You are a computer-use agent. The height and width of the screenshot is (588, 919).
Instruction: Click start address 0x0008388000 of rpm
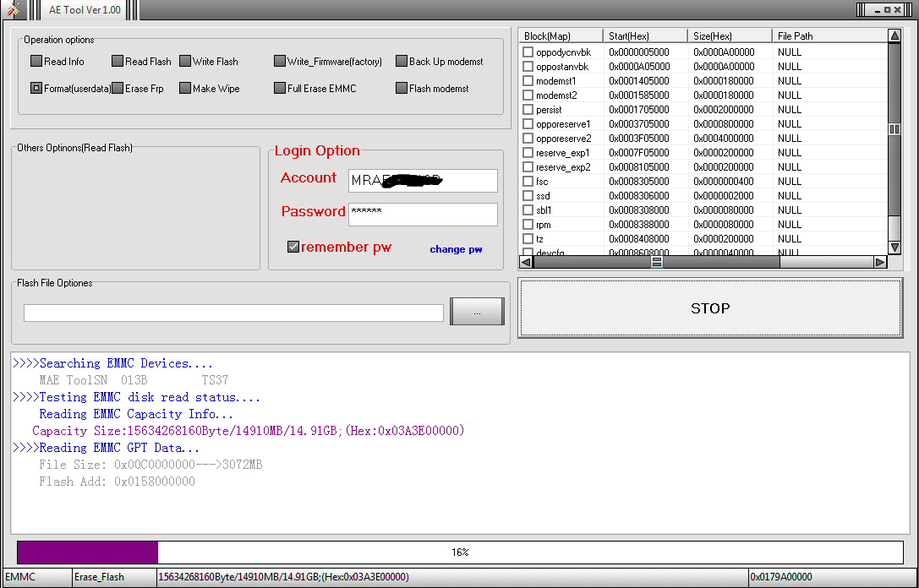pyautogui.click(x=639, y=225)
